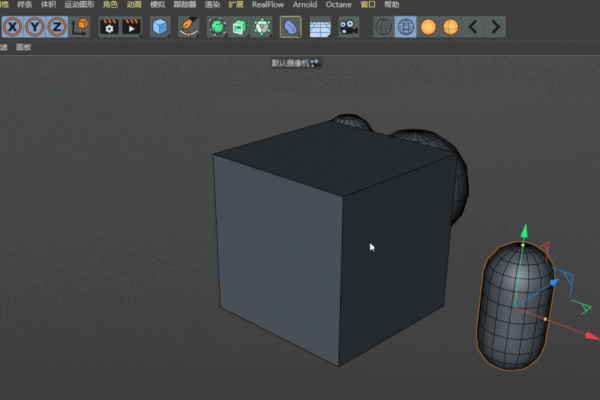
Task: Click the green cloner array icon
Action: click(x=262, y=27)
